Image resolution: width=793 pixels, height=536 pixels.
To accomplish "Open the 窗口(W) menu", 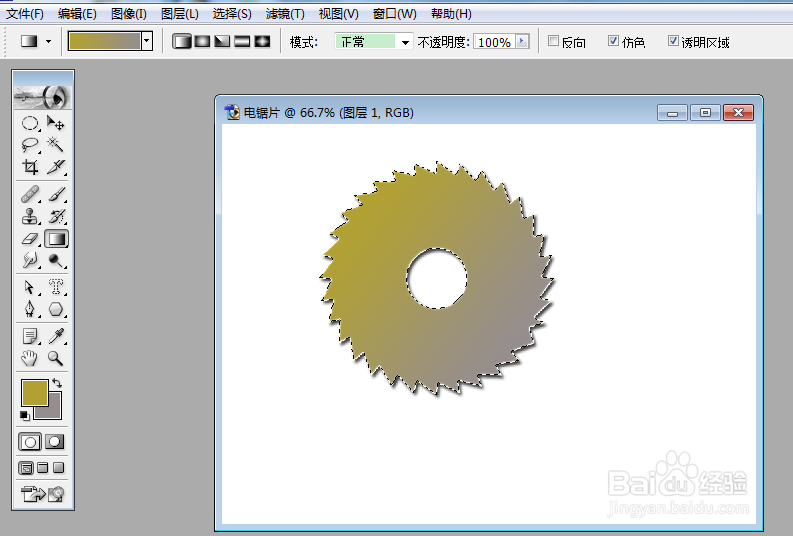I will [x=394, y=14].
